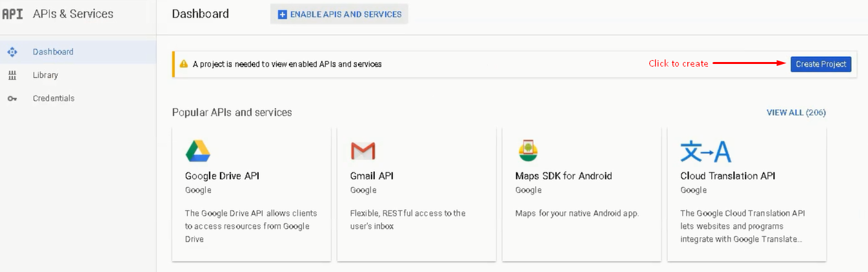Click the Maps SDK for Android icon
The width and height of the screenshot is (868, 272).
click(528, 151)
